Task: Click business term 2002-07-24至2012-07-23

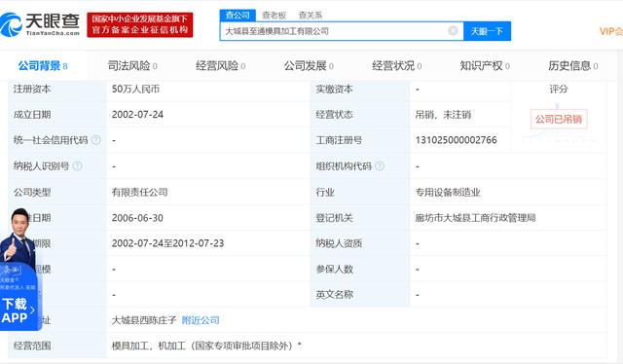Action: pos(167,243)
